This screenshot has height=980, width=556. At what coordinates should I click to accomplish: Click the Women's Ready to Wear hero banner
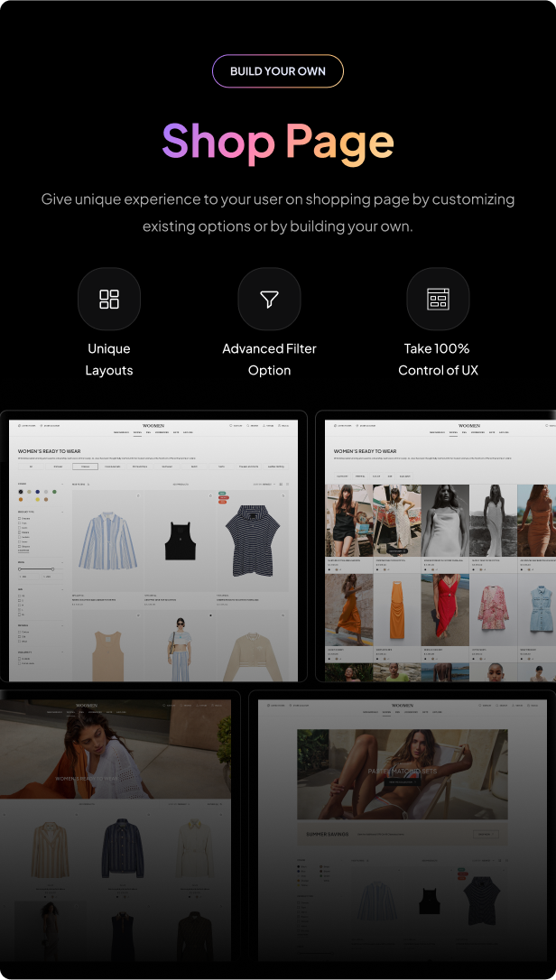(116, 750)
